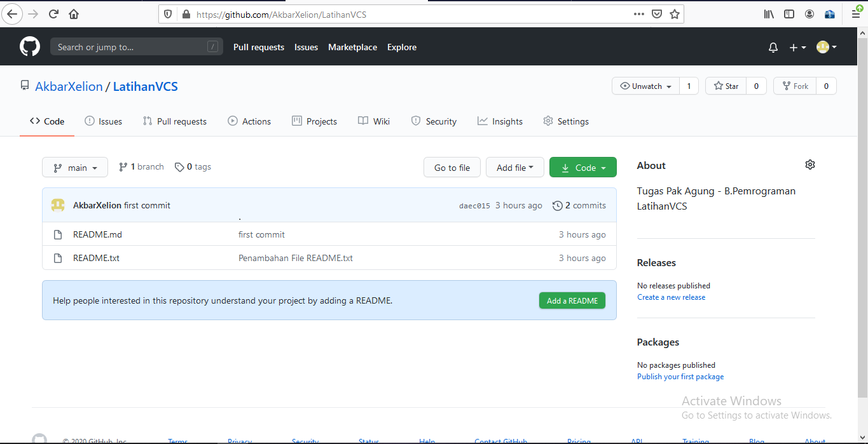868x444 pixels.
Task: View the 2 commits history
Action: (579, 205)
